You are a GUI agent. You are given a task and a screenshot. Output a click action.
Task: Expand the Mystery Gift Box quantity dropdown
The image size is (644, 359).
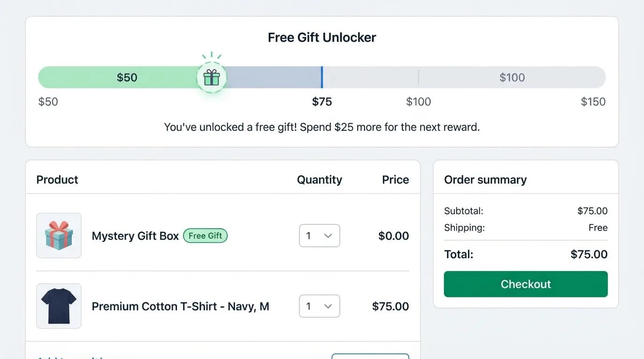[x=320, y=236]
